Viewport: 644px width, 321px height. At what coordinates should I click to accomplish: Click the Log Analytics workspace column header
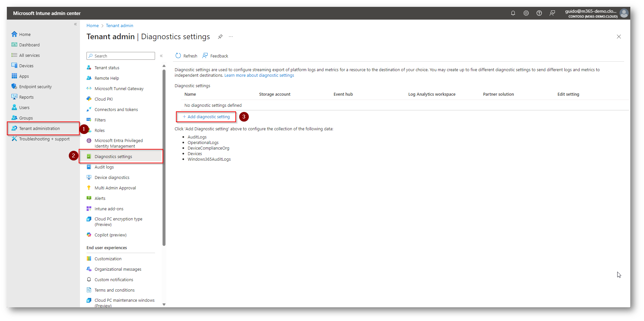(432, 94)
